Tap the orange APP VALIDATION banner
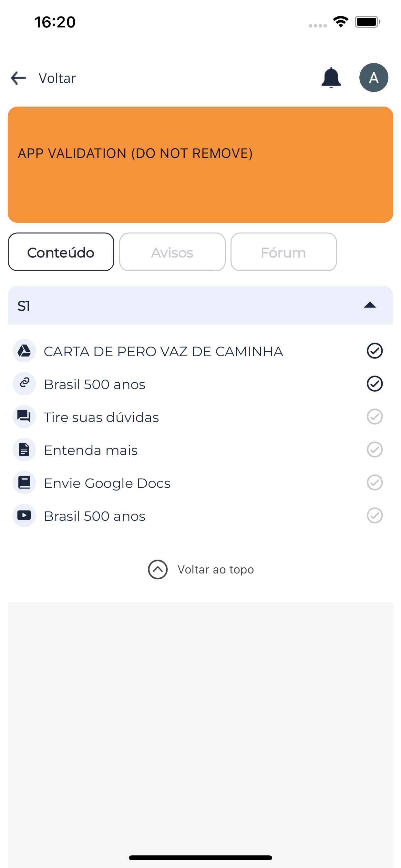The image size is (401, 868). click(x=200, y=165)
